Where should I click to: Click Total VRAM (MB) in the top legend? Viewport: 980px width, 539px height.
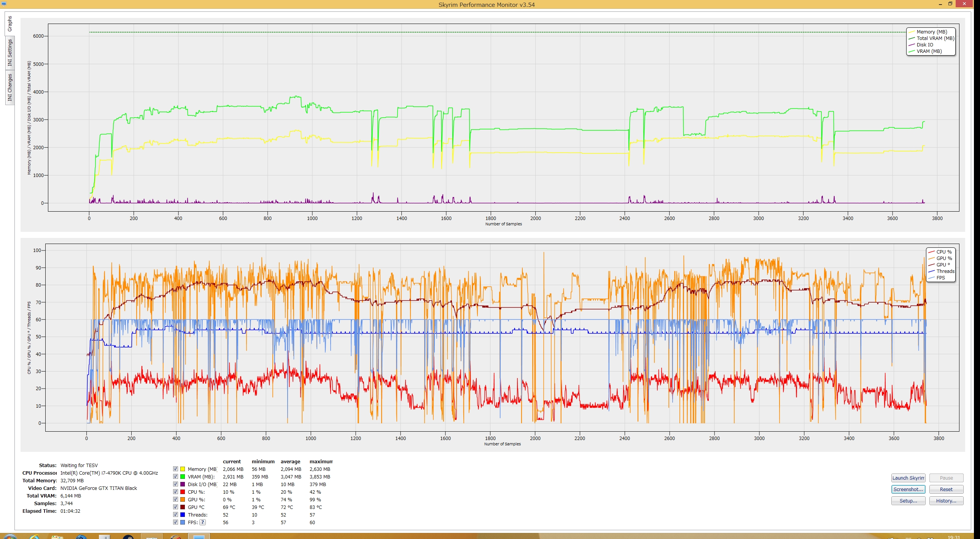point(935,38)
